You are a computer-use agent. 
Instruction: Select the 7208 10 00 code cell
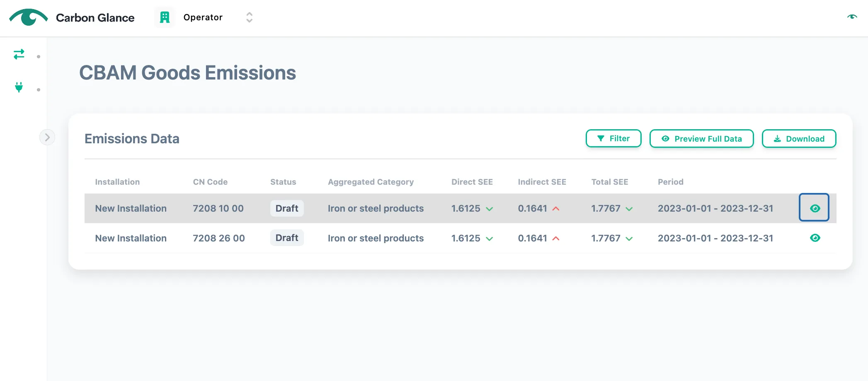[x=218, y=208]
